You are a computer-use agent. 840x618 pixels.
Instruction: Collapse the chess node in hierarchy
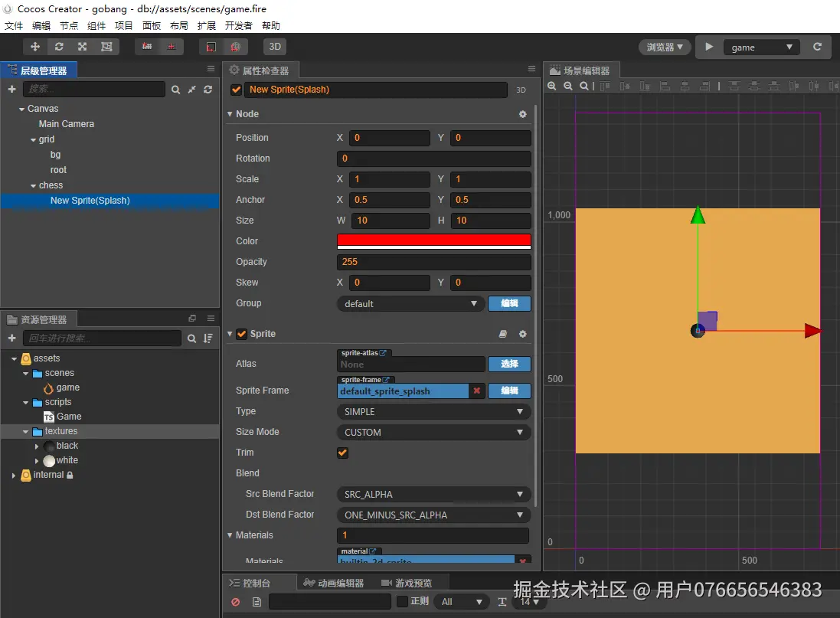[33, 185]
